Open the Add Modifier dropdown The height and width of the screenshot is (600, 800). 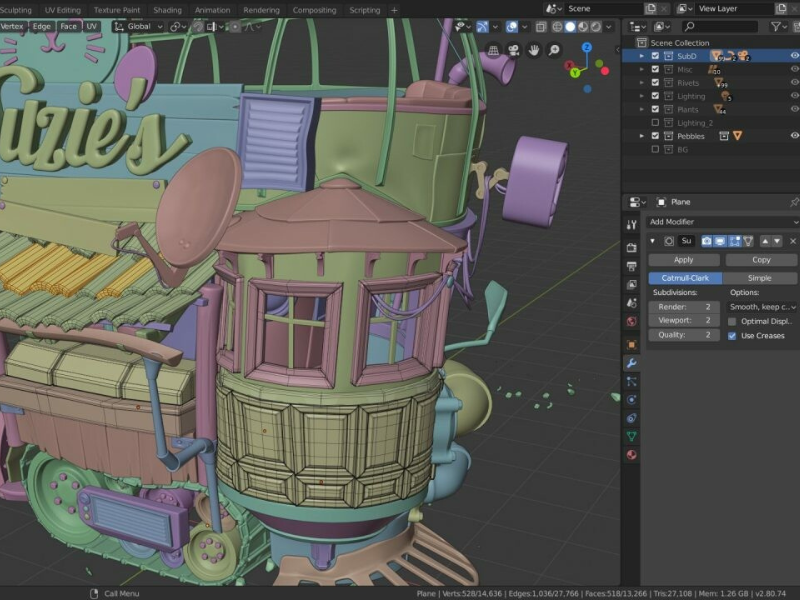[x=720, y=221]
